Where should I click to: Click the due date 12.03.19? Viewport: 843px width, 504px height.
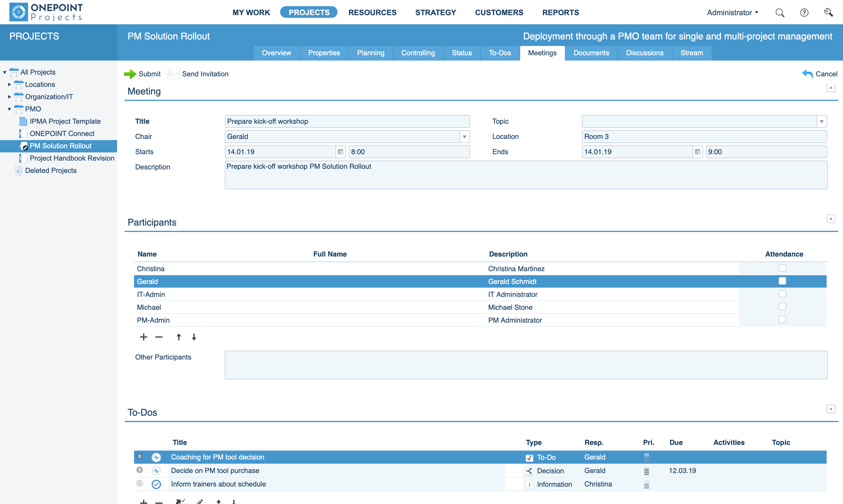coord(682,471)
